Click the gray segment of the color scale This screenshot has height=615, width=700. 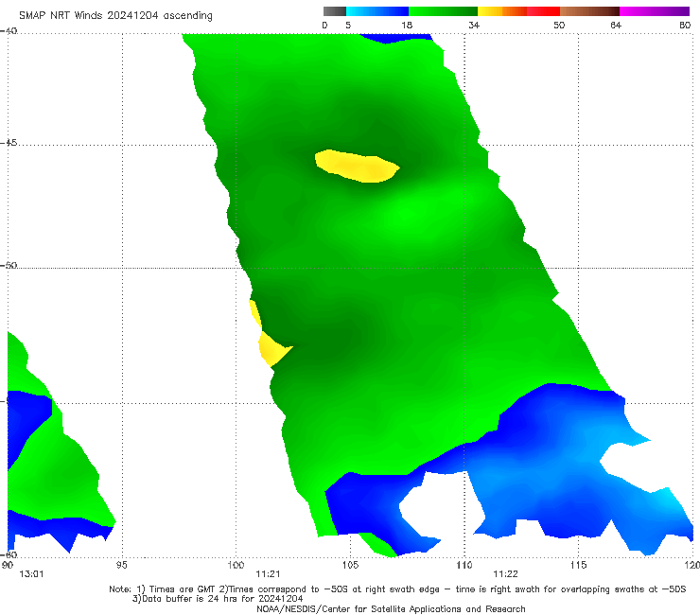coord(335,11)
